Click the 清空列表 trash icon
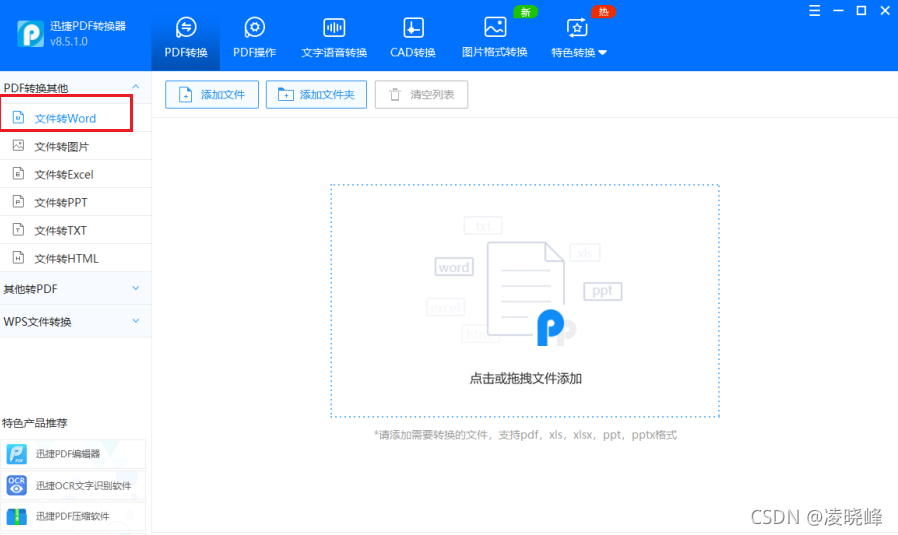 395,95
